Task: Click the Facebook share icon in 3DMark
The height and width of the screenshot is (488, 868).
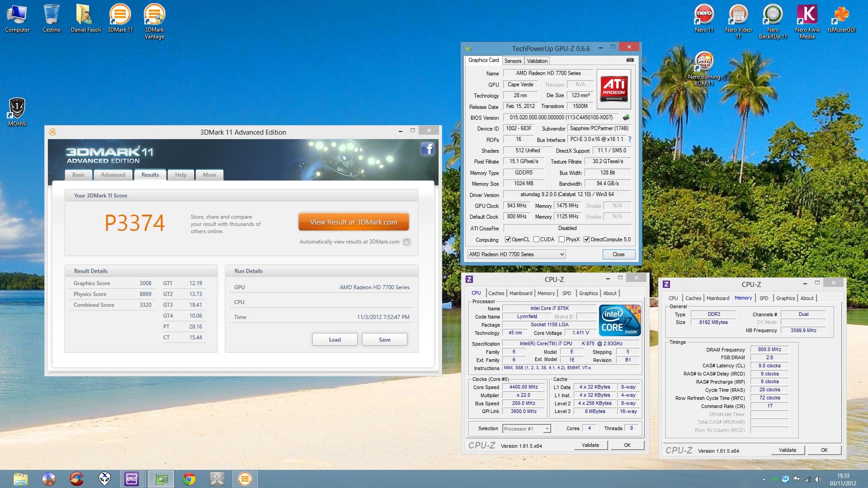Action: [427, 149]
